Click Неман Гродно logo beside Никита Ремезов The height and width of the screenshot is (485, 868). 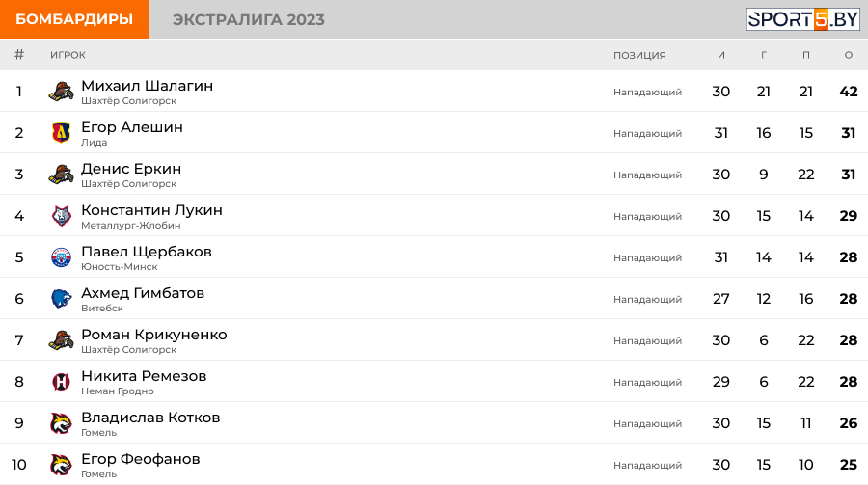tap(61, 382)
